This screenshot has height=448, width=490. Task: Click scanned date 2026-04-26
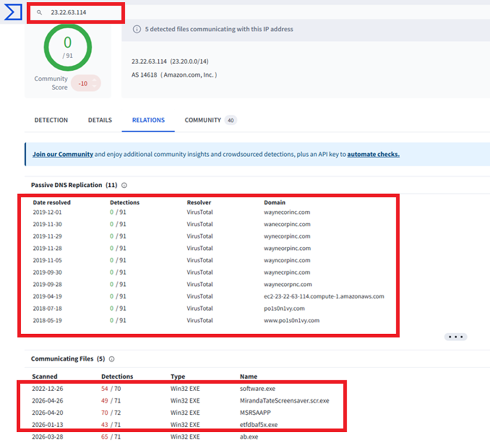click(x=48, y=401)
